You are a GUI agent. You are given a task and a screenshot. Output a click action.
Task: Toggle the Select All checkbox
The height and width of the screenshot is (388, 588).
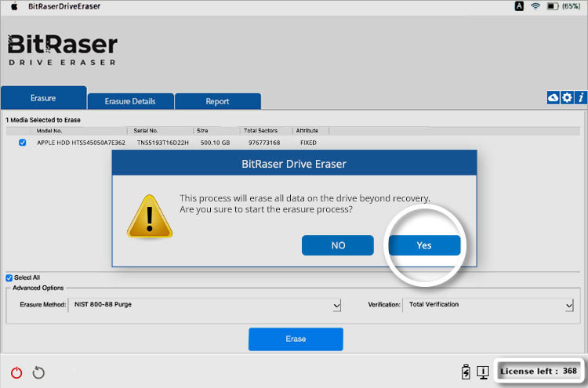(x=9, y=277)
